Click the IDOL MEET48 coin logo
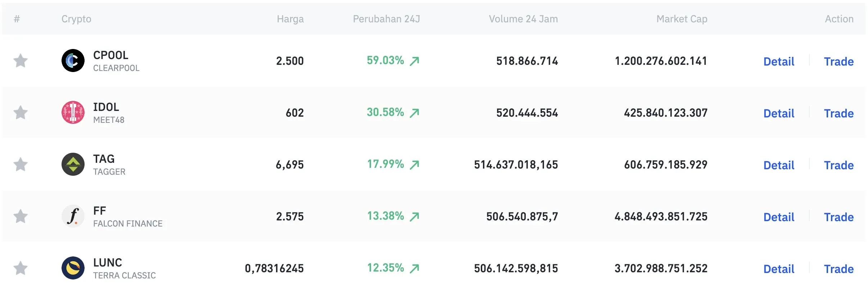Image resolution: width=868 pixels, height=291 pixels. (x=73, y=112)
